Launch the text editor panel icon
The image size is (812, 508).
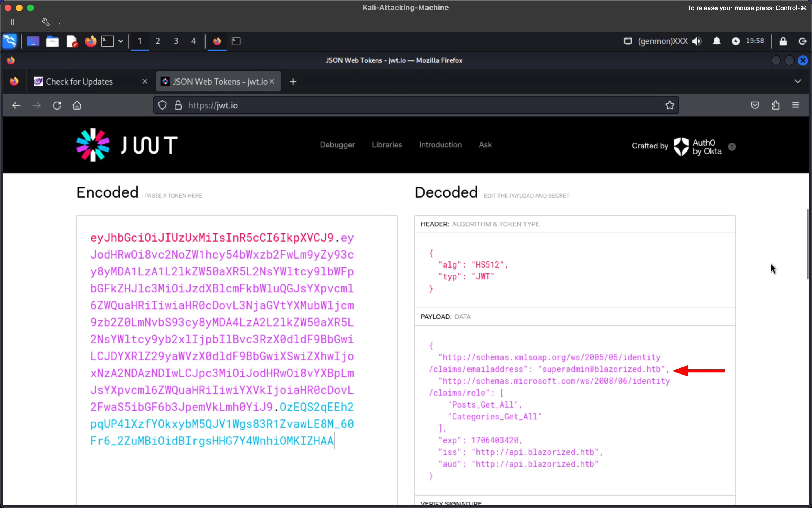pyautogui.click(x=72, y=41)
